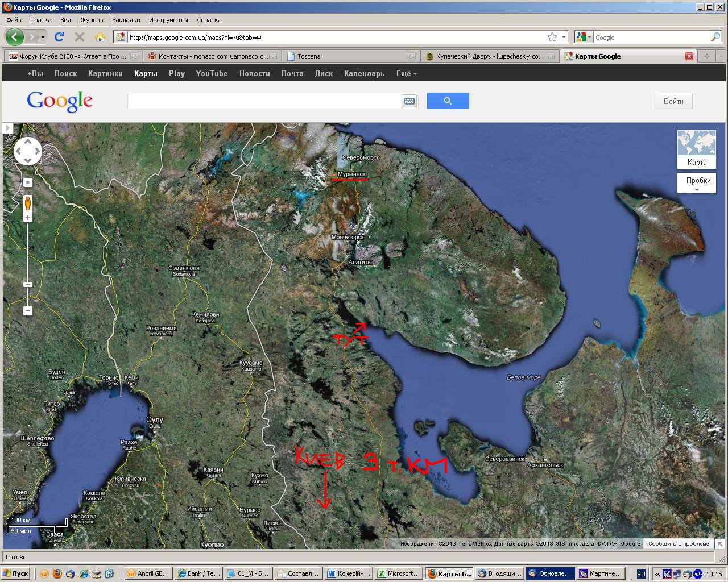This screenshot has height=582, width=728.
Task: Click the Войти sign-in button
Action: 673,101
